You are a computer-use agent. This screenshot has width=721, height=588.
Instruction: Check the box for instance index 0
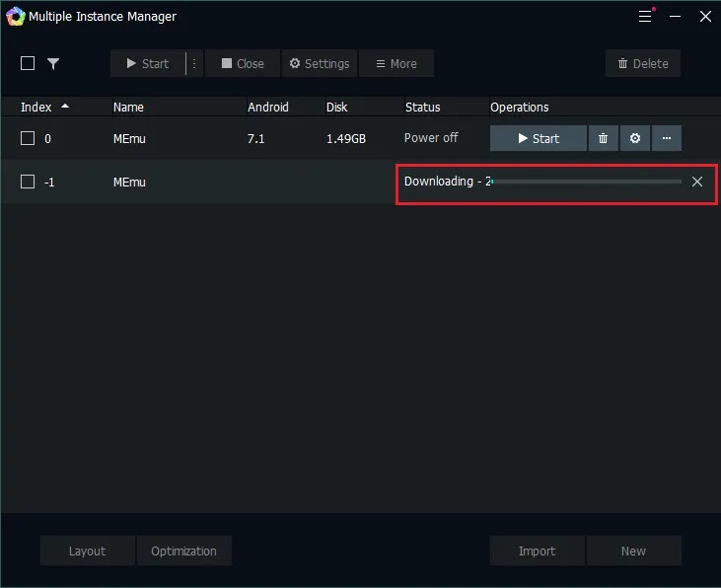click(x=28, y=138)
